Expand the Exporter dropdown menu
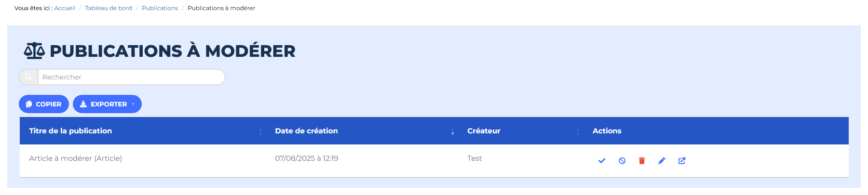Viewport: 868px width, 195px height. 107,104
